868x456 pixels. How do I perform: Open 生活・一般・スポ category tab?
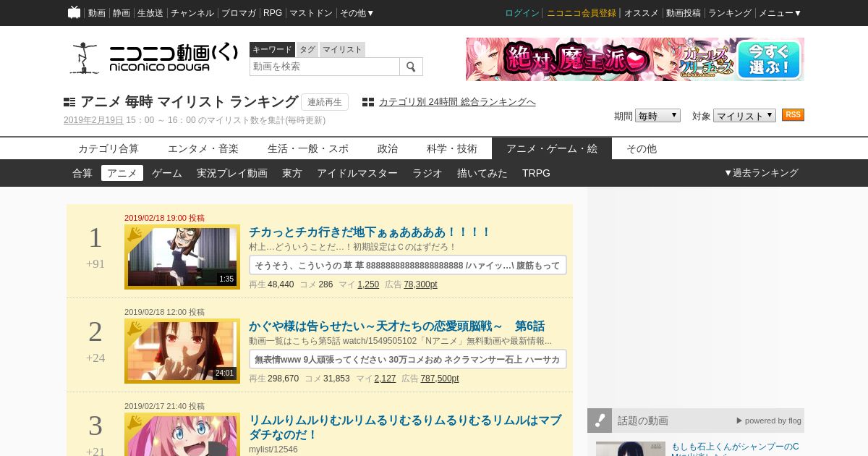pyautogui.click(x=308, y=148)
